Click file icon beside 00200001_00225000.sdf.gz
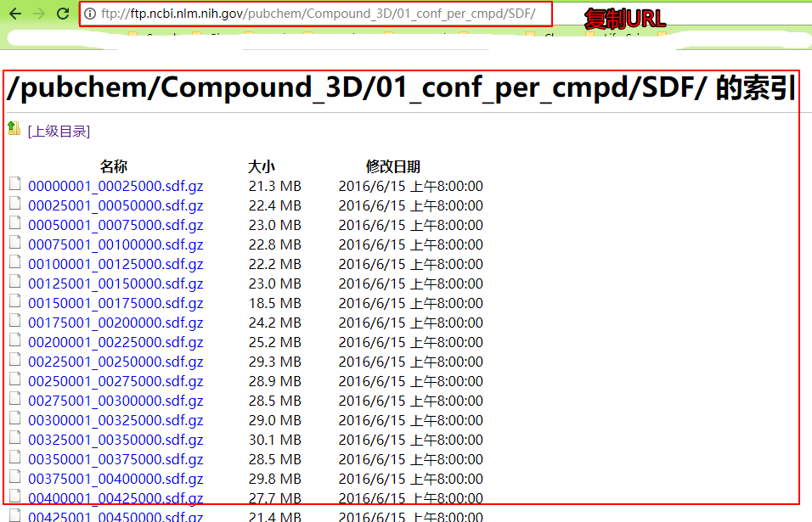 [x=15, y=340]
